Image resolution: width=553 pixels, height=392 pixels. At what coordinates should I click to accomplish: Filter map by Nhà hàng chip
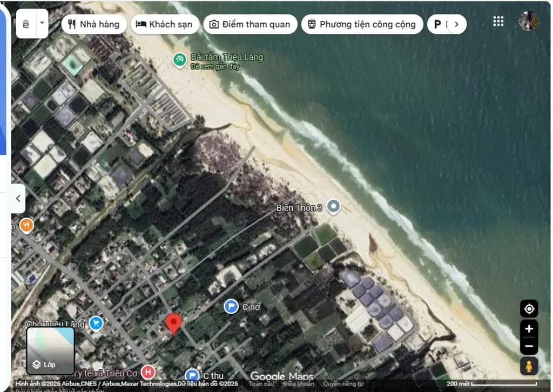[94, 24]
